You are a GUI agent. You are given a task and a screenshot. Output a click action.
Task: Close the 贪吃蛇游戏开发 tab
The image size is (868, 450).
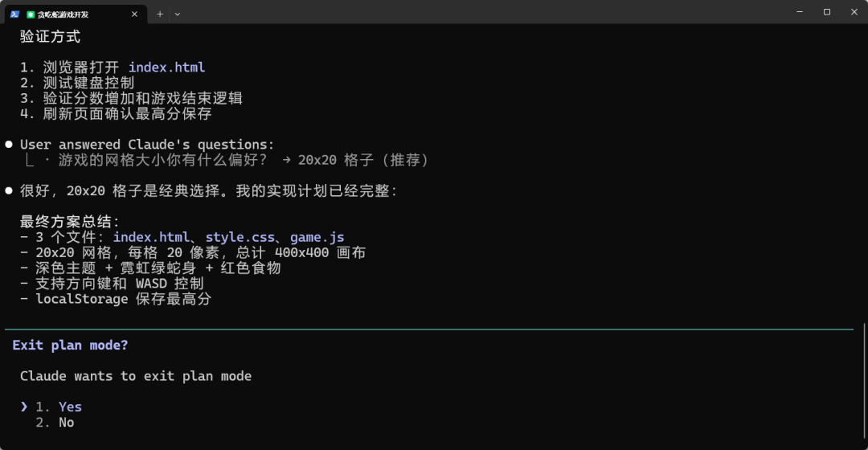(135, 14)
